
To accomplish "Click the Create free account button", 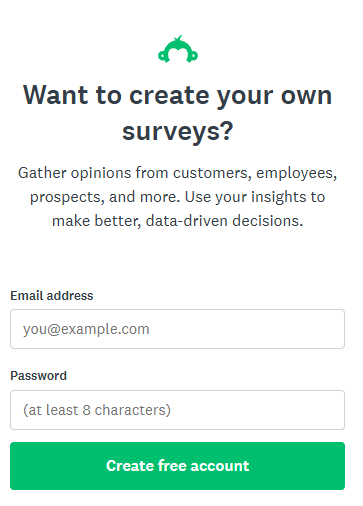I will [177, 466].
